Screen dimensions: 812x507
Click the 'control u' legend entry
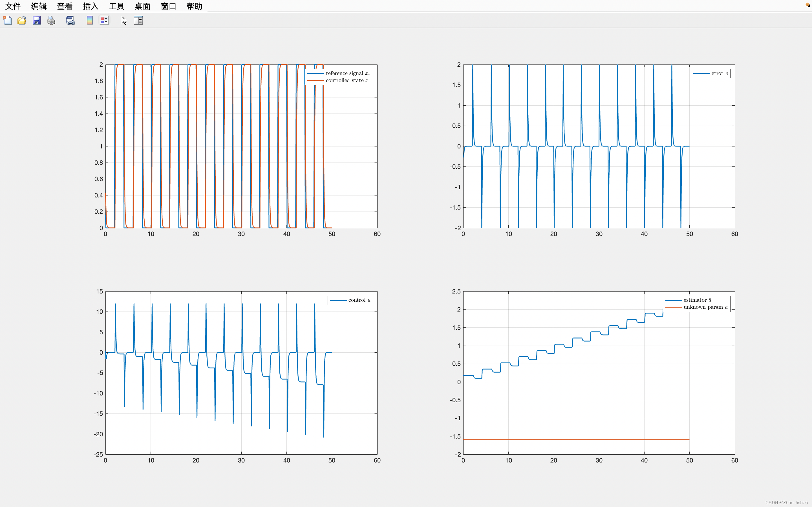tap(359, 300)
